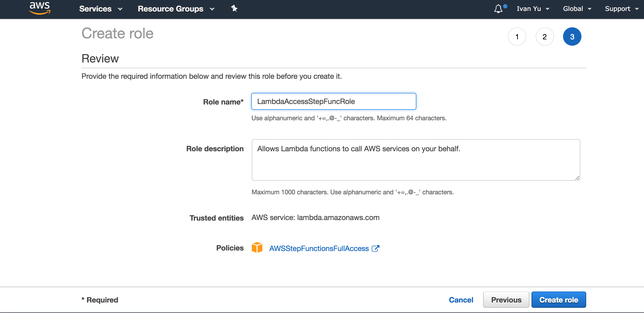Expand the Resource Groups dropdown
Image resolution: width=644 pixels, height=313 pixels.
coord(176,9)
